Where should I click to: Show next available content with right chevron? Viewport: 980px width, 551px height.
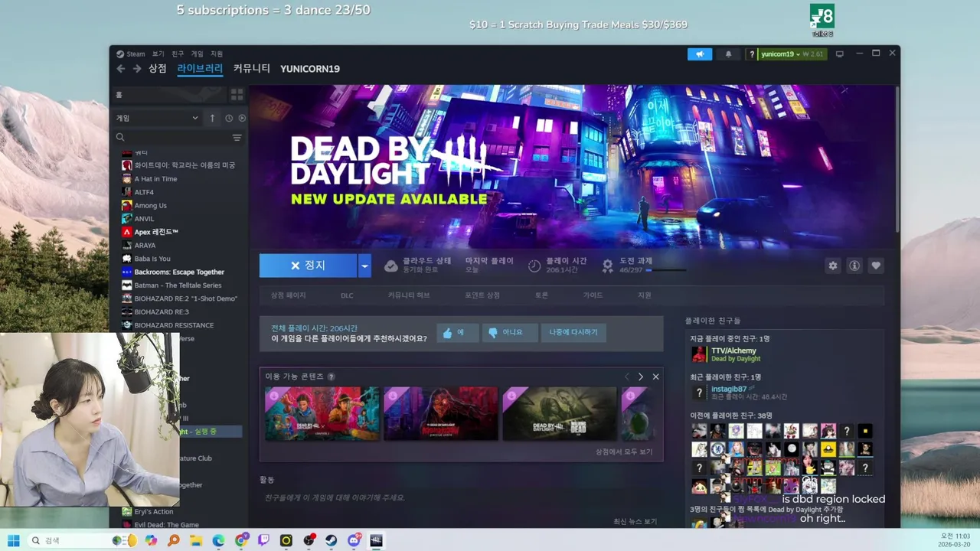click(641, 377)
